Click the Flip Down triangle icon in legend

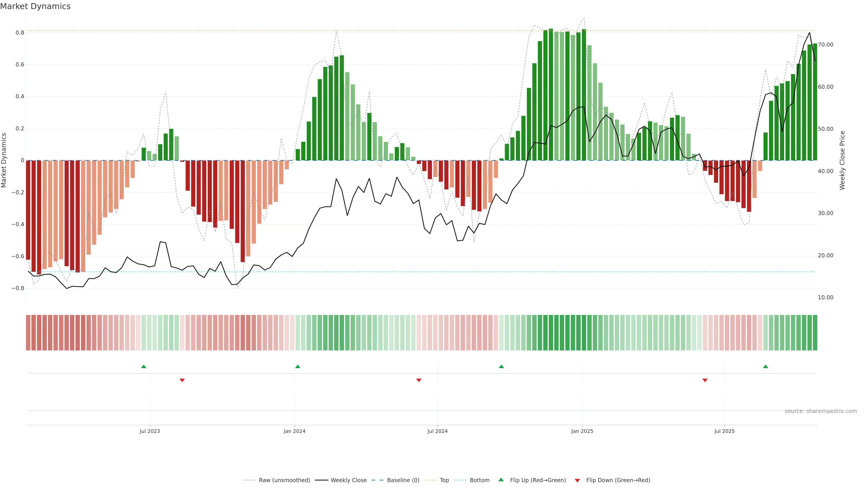coord(577,480)
